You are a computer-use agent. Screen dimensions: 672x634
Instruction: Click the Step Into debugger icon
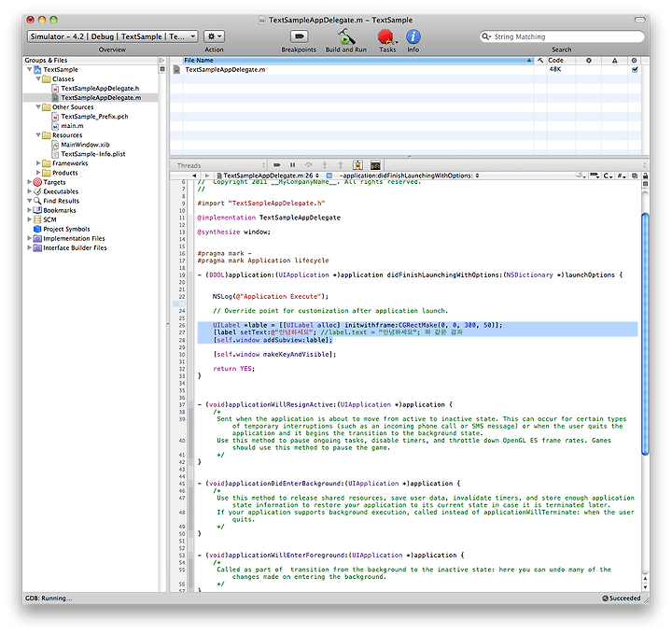(x=325, y=165)
